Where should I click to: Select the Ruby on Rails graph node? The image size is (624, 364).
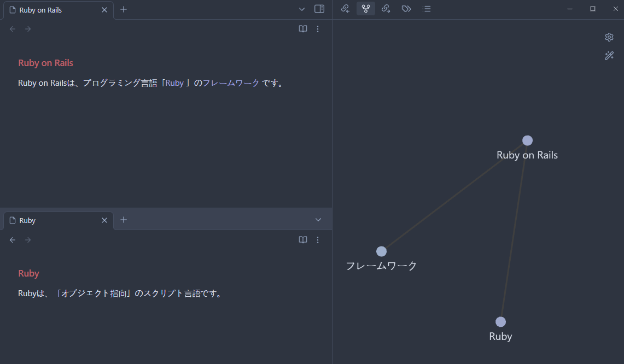coord(527,140)
